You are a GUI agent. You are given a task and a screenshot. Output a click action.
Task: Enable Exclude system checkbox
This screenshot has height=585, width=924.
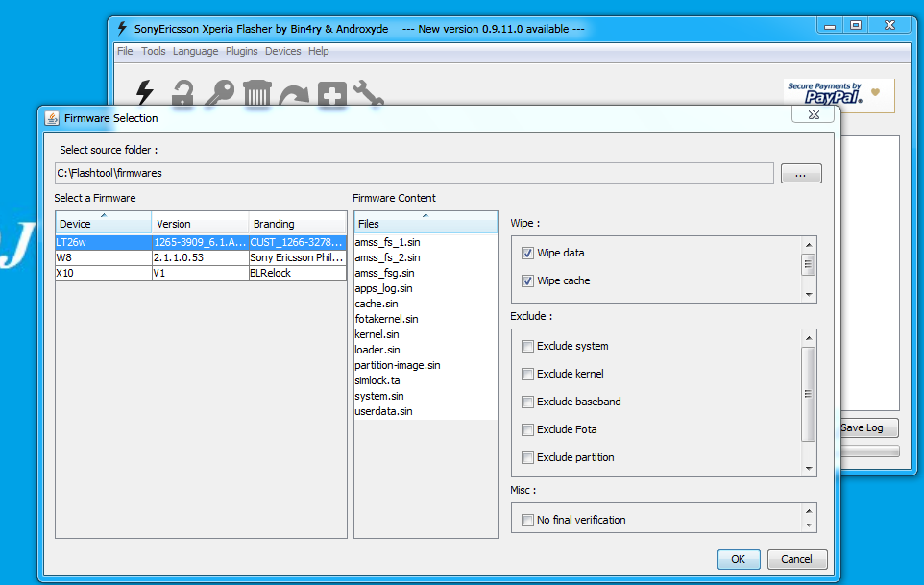pos(527,347)
